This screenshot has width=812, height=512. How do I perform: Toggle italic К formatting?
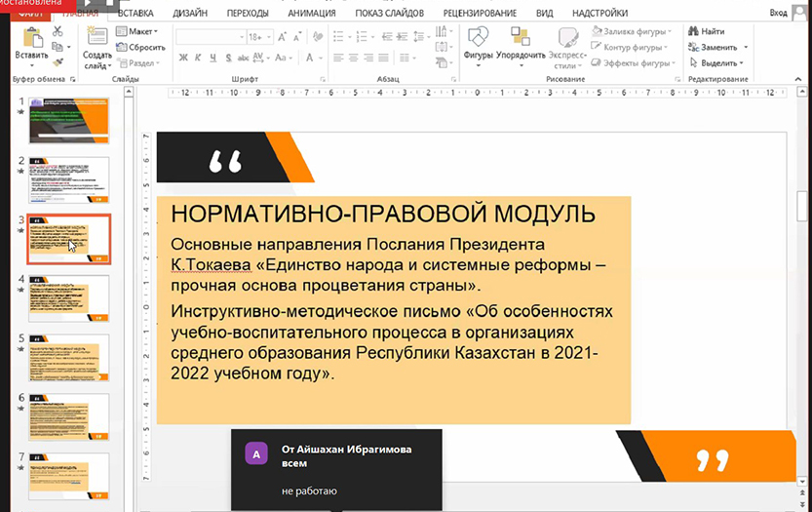point(197,58)
